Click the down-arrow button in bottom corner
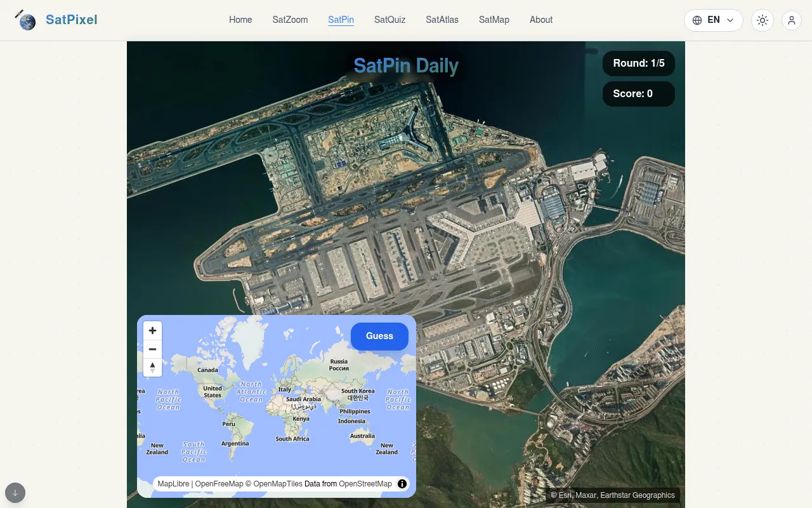 15,493
